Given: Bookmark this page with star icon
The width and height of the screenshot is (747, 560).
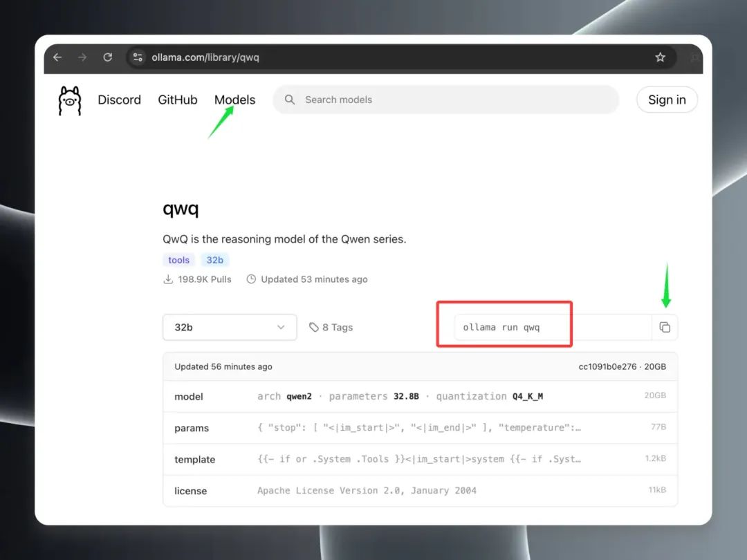Looking at the screenshot, I should pos(660,57).
